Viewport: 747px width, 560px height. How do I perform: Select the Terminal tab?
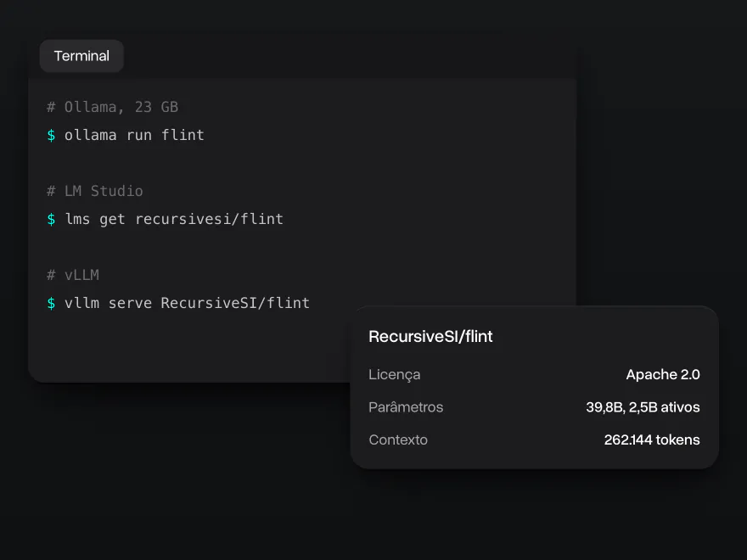[81, 56]
